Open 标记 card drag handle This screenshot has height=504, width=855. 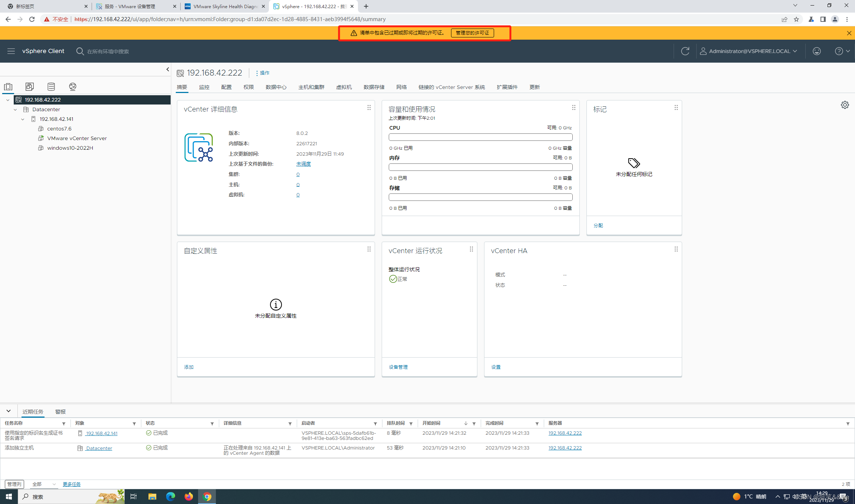tap(676, 107)
